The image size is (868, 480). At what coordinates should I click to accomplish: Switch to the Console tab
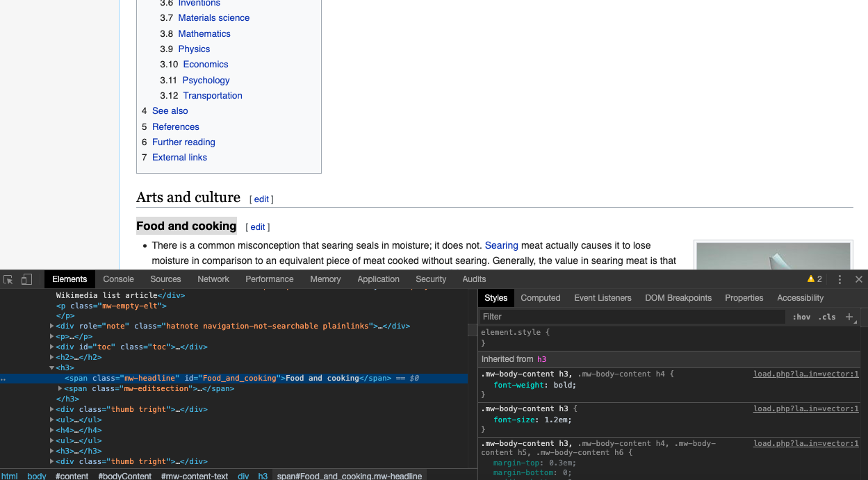[118, 279]
